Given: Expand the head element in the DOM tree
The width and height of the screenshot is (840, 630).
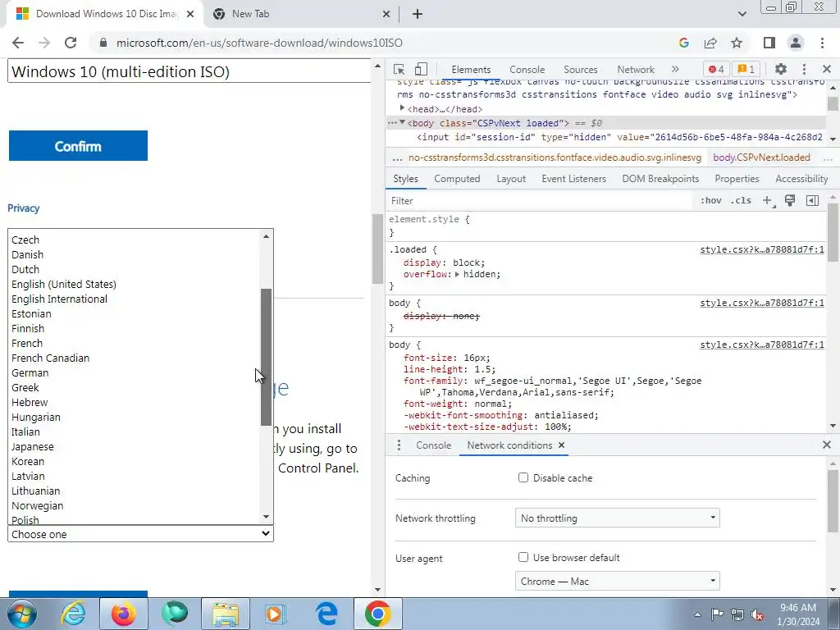Looking at the screenshot, I should click(x=402, y=109).
